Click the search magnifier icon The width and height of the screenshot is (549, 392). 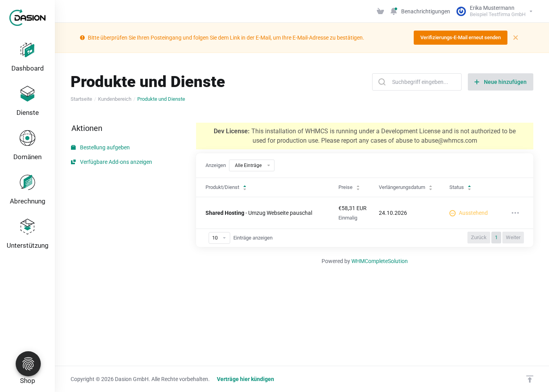pos(382,82)
